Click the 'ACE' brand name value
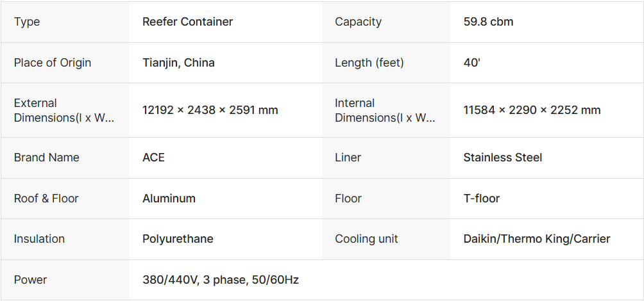 tap(153, 158)
